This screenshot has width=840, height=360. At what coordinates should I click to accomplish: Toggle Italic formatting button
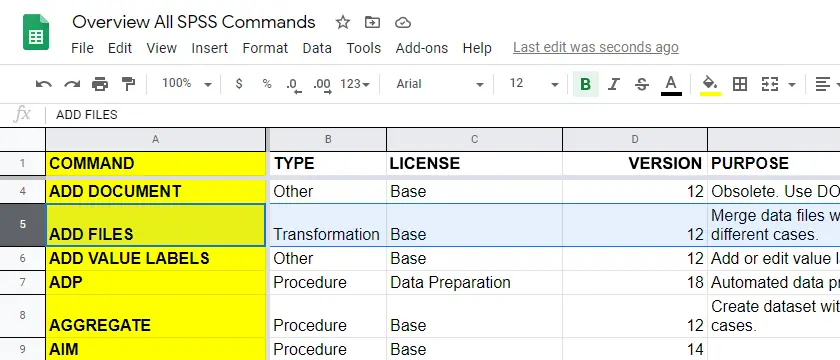(x=613, y=84)
